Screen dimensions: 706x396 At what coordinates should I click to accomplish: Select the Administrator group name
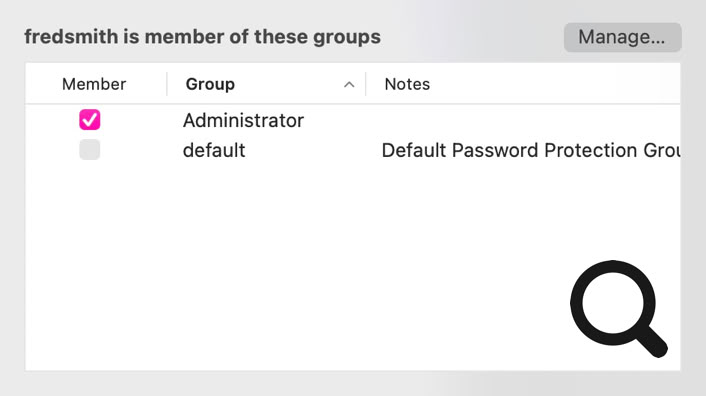click(243, 121)
